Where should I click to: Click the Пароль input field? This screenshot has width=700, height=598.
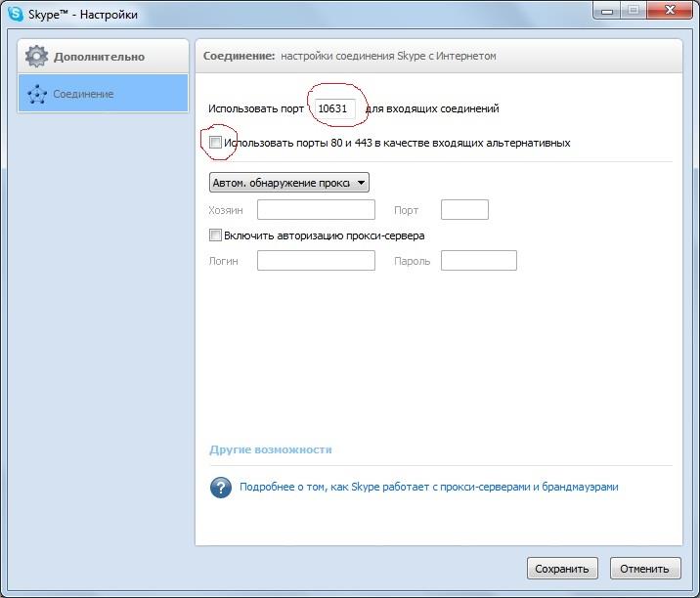pyautogui.click(x=478, y=260)
